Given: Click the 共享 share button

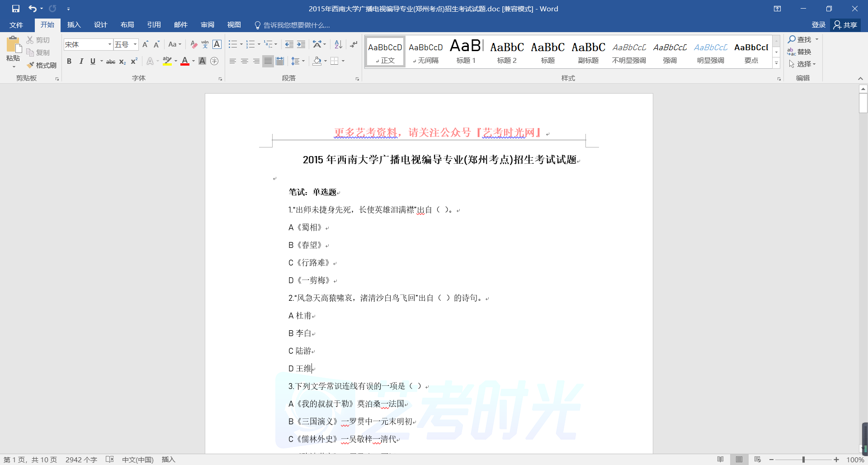Looking at the screenshot, I should (x=845, y=25).
